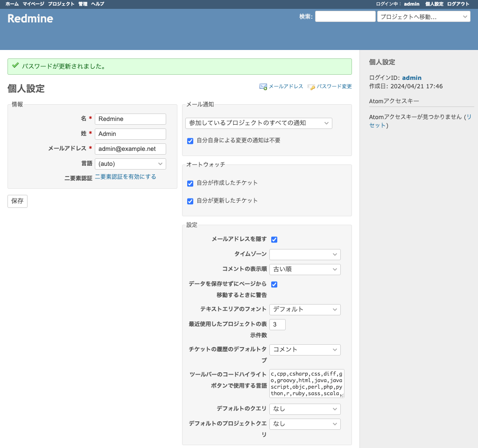Open the プロジェクトへ移動 dropdown
The image size is (478, 448).
423,16
